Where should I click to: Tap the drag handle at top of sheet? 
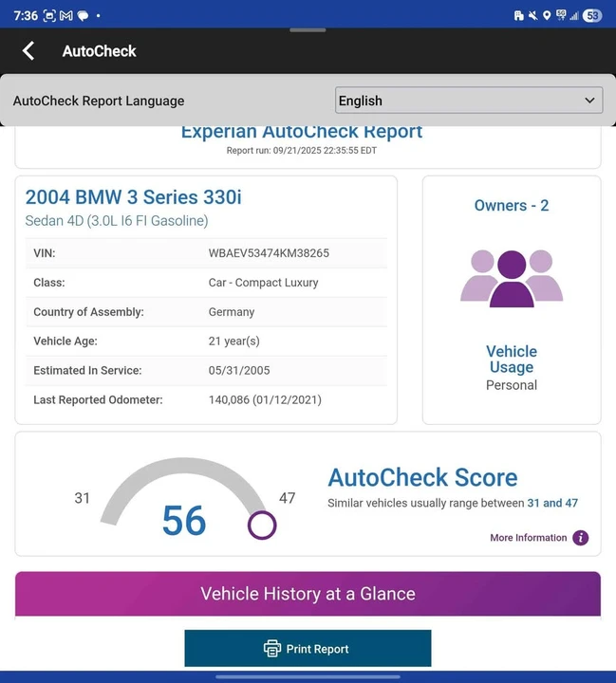pyautogui.click(x=308, y=30)
